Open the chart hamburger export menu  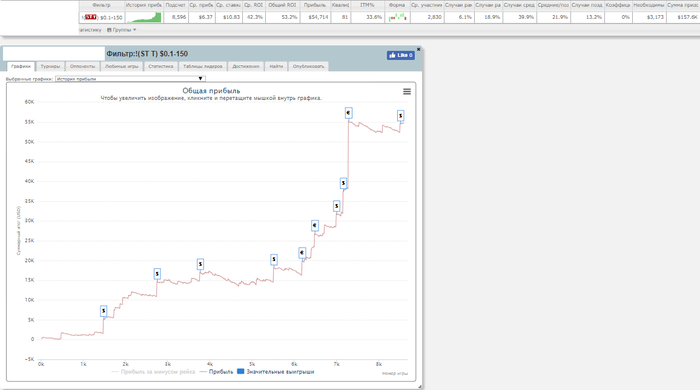[407, 91]
